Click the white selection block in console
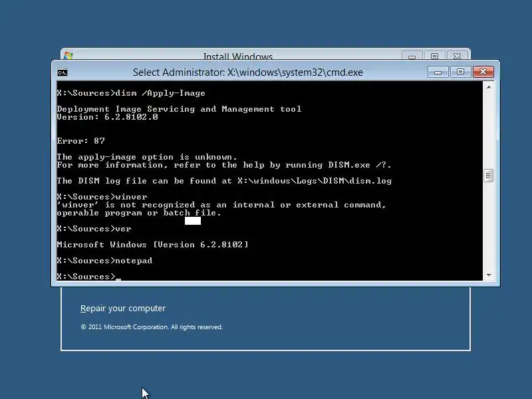Screen dimensions: 532x399 pyautogui.click(x=193, y=221)
